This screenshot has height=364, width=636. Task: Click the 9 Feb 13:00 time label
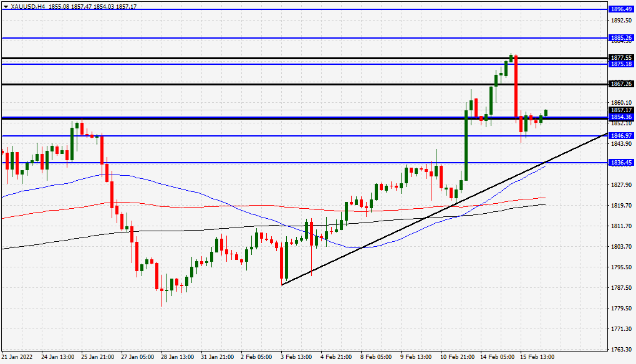(416, 357)
